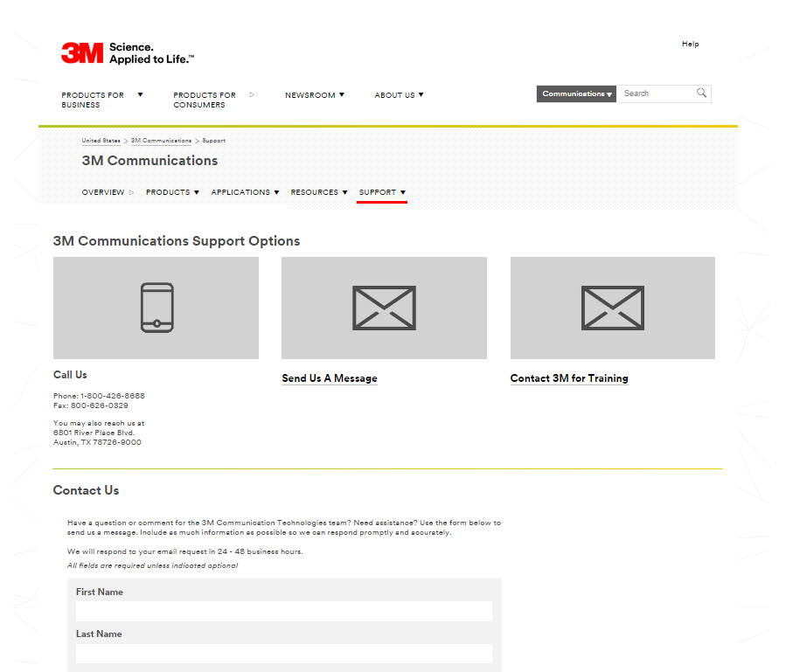
Task: Open Contact 3M for Training link
Action: [x=569, y=378]
